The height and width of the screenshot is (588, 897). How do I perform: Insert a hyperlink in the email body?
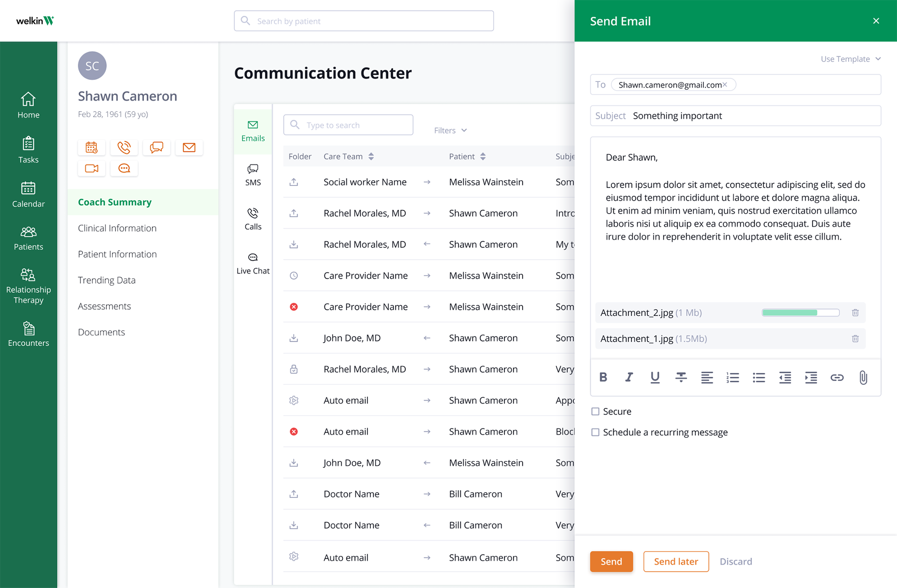pyautogui.click(x=837, y=378)
